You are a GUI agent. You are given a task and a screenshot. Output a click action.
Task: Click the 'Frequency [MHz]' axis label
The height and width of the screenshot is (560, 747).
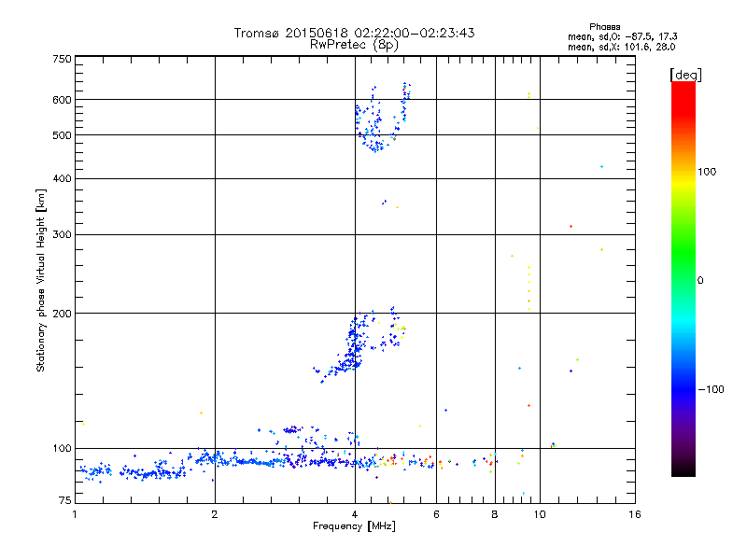click(354, 526)
